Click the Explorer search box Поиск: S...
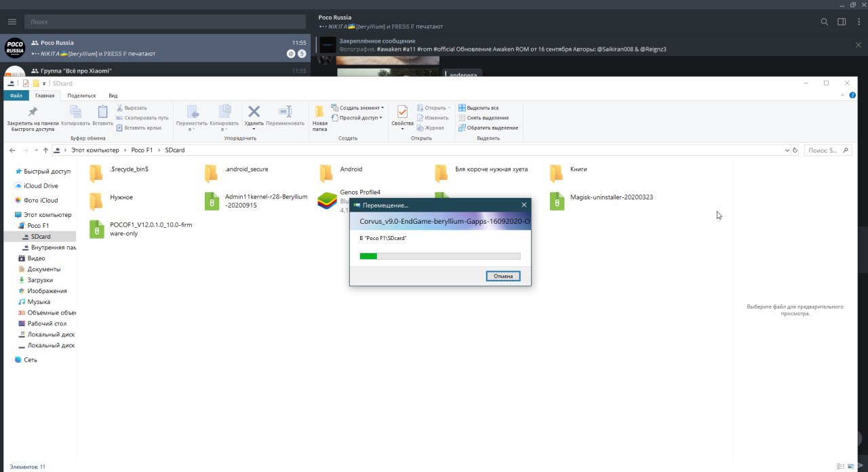Viewport: 868px width, 472px height. click(x=827, y=150)
